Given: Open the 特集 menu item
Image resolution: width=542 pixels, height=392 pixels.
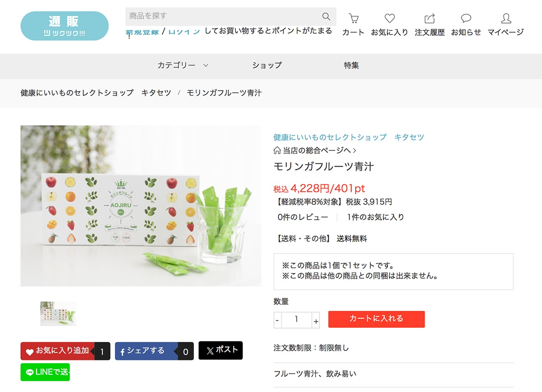Looking at the screenshot, I should click(351, 65).
